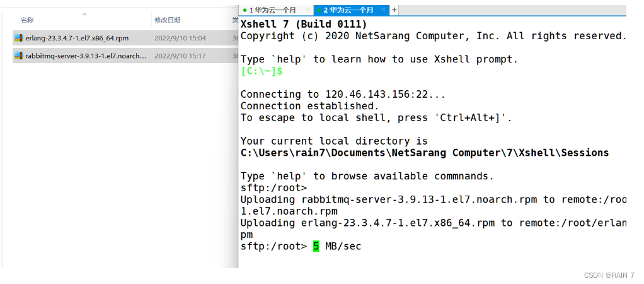Click the 2022/9/10 15:17 date cell
Screen dimensions: 644x284
[180, 56]
